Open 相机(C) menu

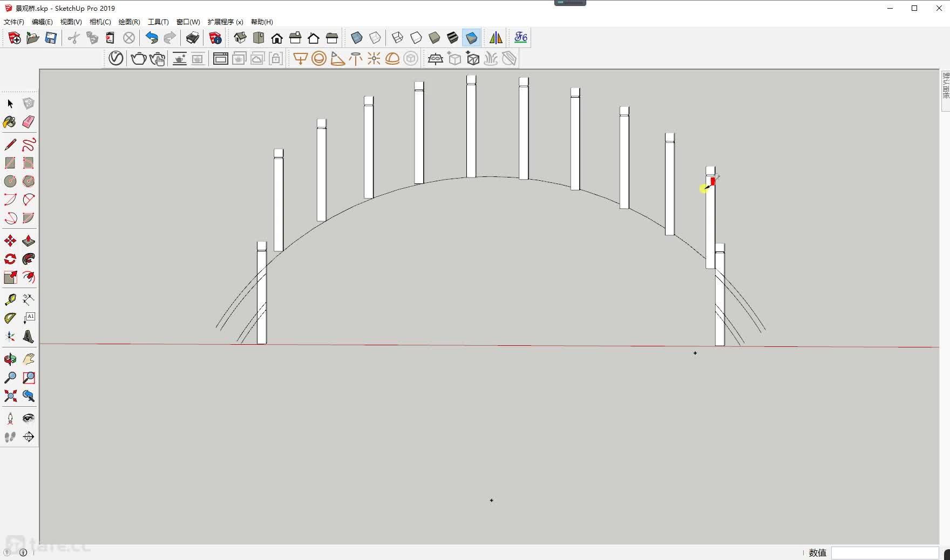click(100, 22)
